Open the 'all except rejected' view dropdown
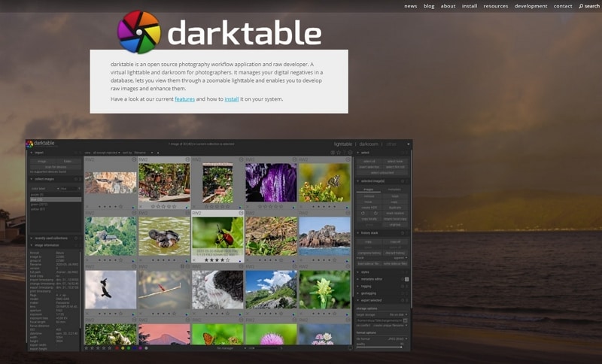 click(x=107, y=153)
